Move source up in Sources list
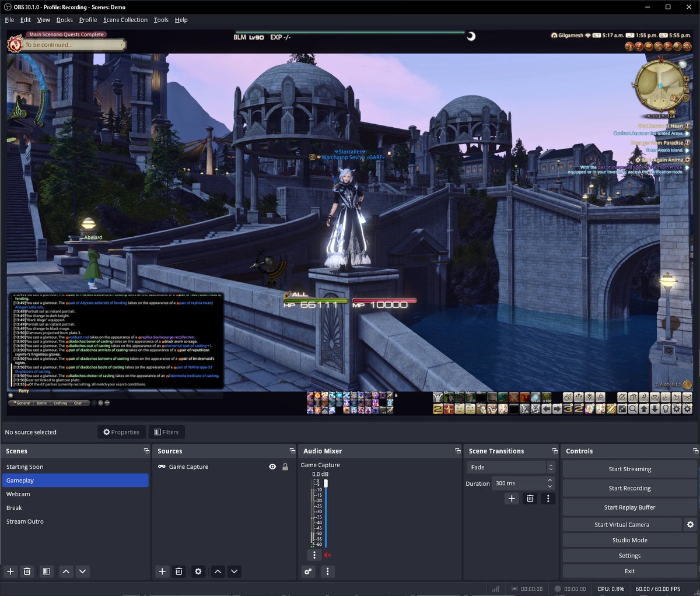This screenshot has width=700, height=596. tap(218, 572)
